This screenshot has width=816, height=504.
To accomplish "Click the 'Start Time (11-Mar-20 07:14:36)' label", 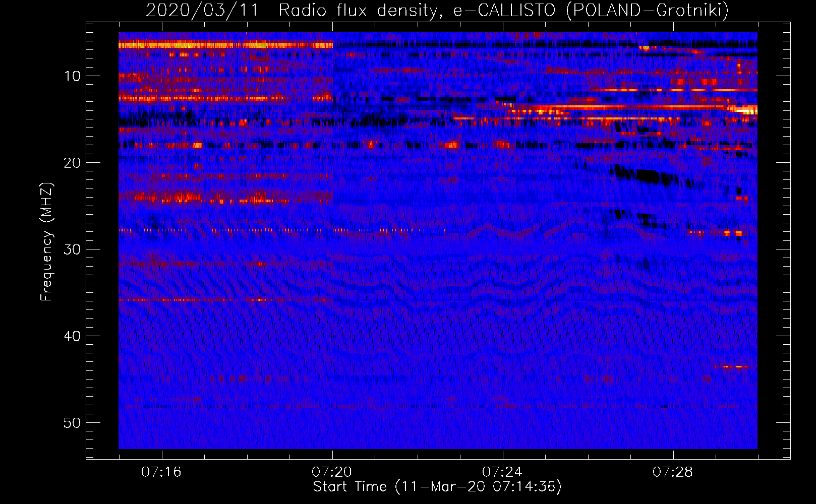I will (x=437, y=487).
